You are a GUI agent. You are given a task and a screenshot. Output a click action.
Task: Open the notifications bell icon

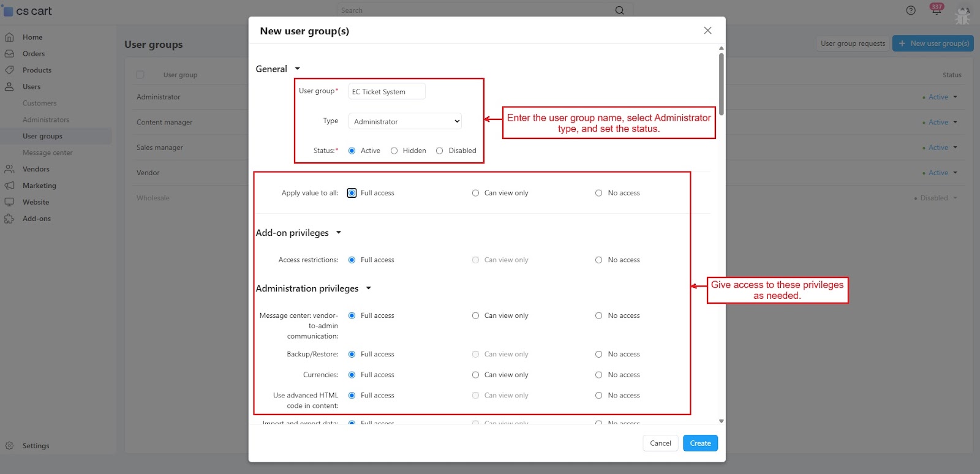[x=936, y=10]
